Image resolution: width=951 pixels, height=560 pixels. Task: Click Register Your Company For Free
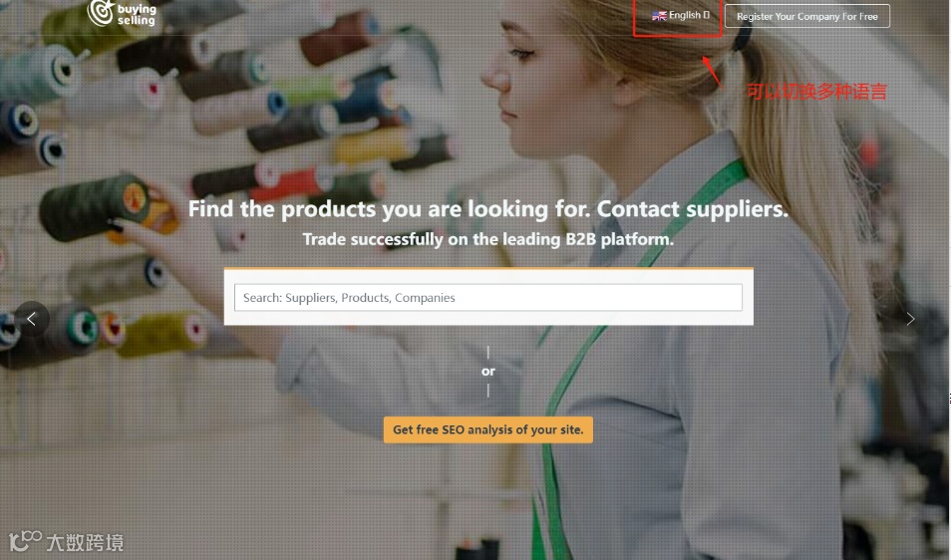point(807,16)
